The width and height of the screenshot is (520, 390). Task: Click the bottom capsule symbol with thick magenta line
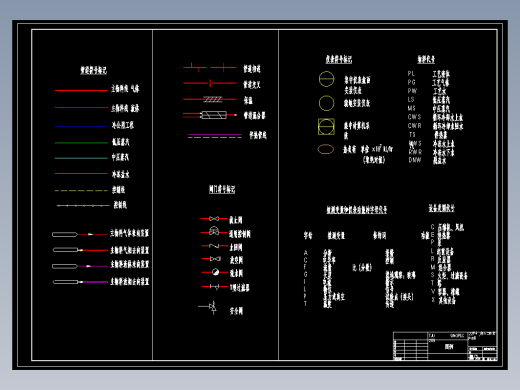(80, 282)
